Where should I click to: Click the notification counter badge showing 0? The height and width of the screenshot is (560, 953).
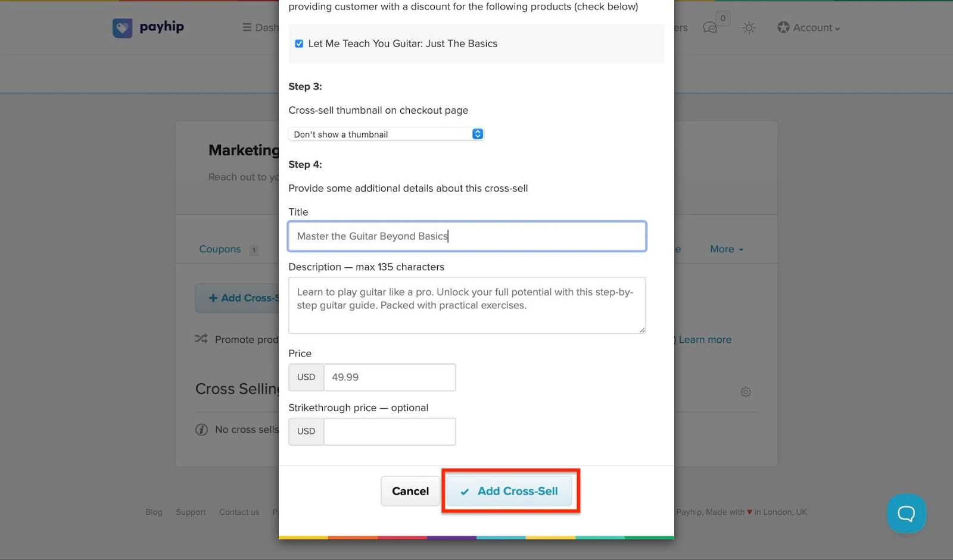723,18
